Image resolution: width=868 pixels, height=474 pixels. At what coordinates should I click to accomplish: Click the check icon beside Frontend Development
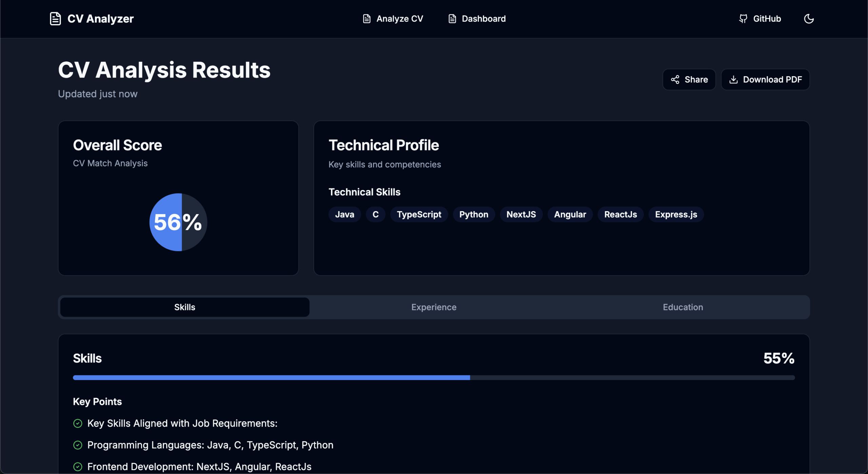[78, 467]
